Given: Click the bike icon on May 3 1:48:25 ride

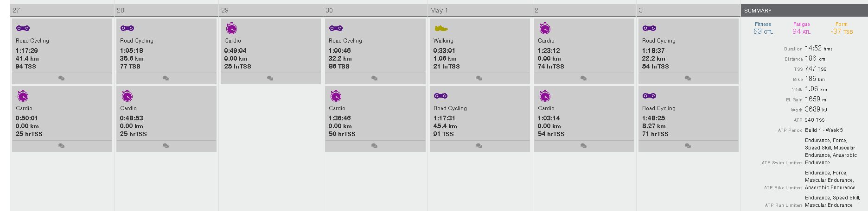Looking at the screenshot, I should (649, 96).
